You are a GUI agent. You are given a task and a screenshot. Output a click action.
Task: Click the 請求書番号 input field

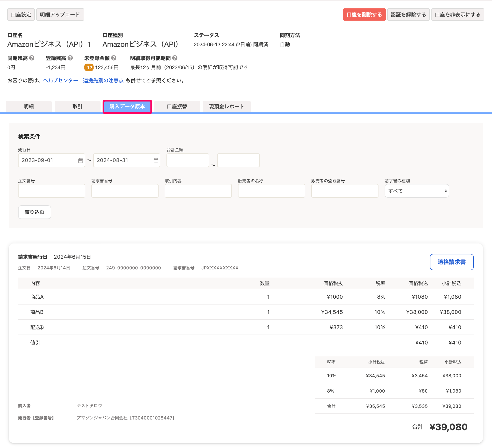[125, 191]
